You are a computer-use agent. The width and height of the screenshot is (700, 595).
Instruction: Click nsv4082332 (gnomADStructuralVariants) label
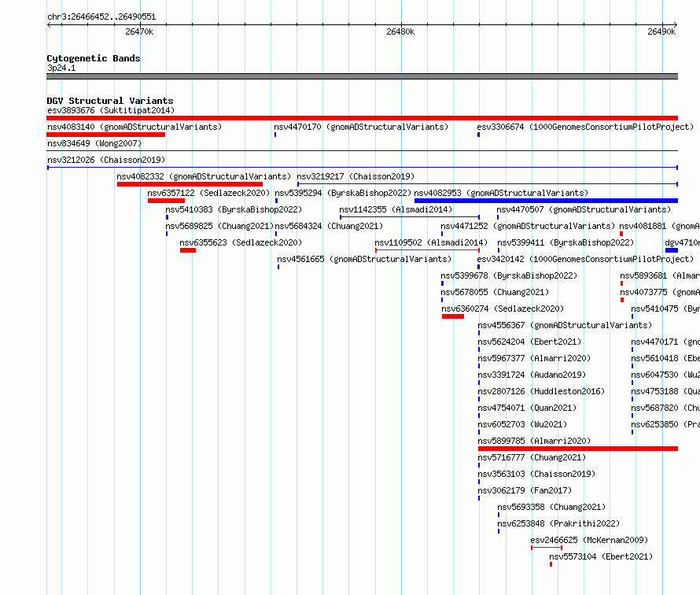click(204, 176)
